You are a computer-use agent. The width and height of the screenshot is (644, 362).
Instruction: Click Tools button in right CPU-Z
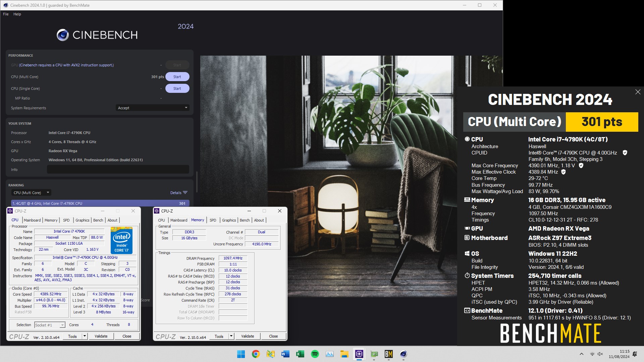[x=219, y=336]
